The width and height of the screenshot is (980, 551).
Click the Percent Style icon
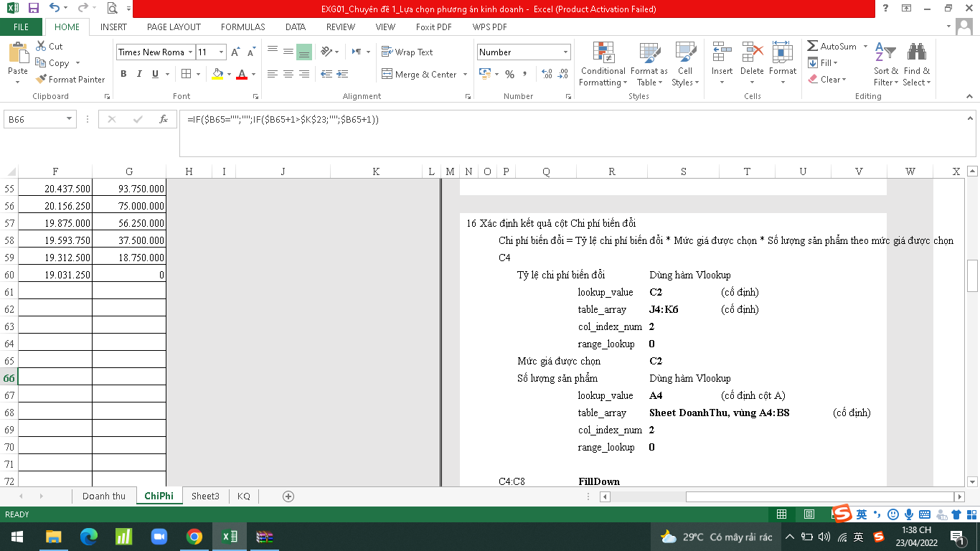(x=509, y=74)
